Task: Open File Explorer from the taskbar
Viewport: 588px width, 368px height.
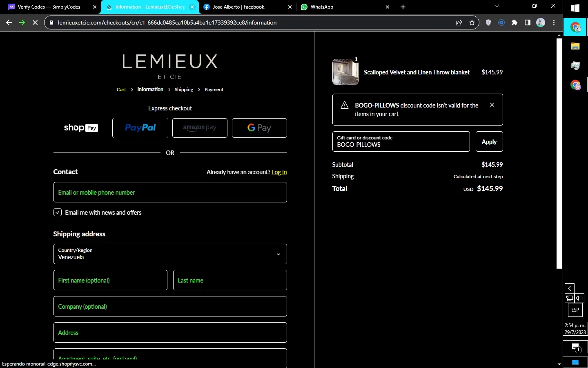Action: (x=575, y=46)
